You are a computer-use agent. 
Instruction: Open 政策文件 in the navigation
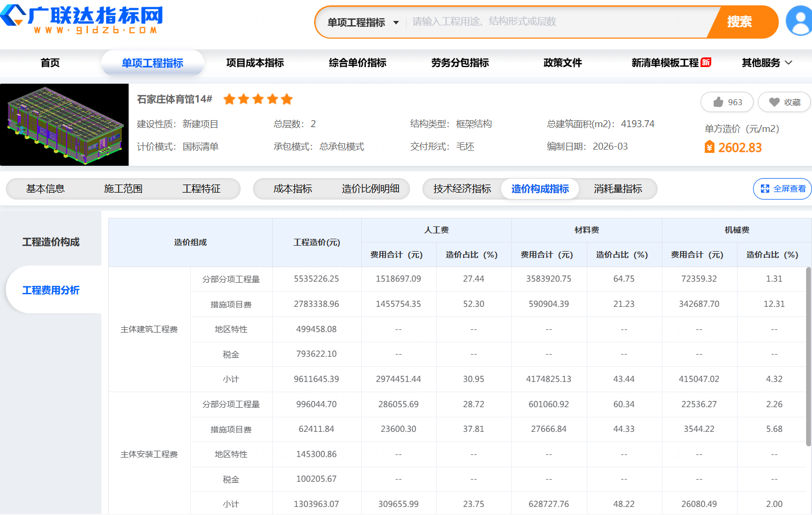pos(563,63)
